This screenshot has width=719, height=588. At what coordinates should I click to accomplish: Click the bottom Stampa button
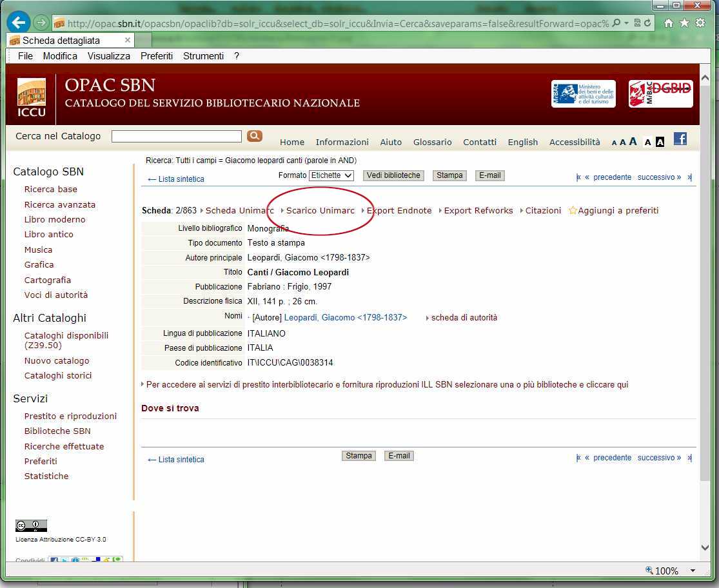(x=359, y=456)
